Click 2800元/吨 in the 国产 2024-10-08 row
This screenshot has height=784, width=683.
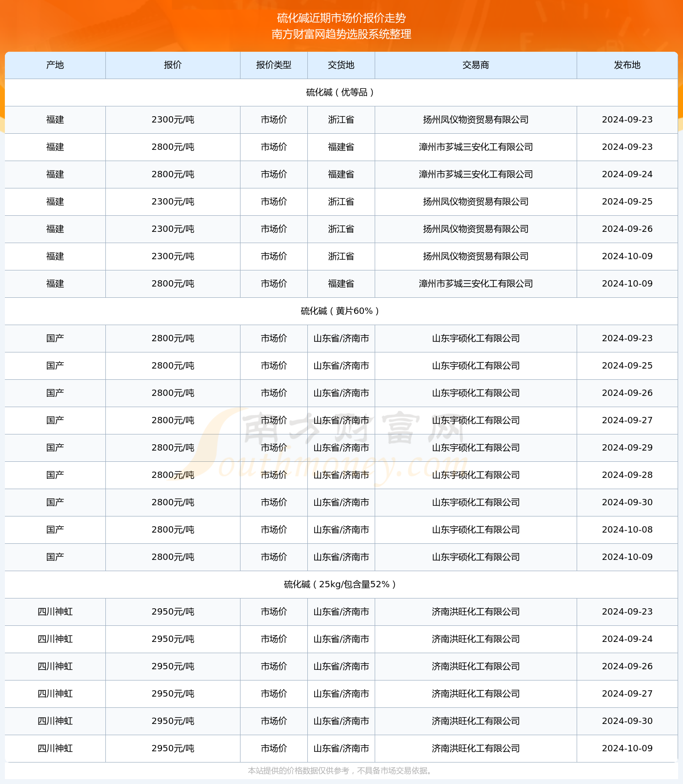click(173, 530)
